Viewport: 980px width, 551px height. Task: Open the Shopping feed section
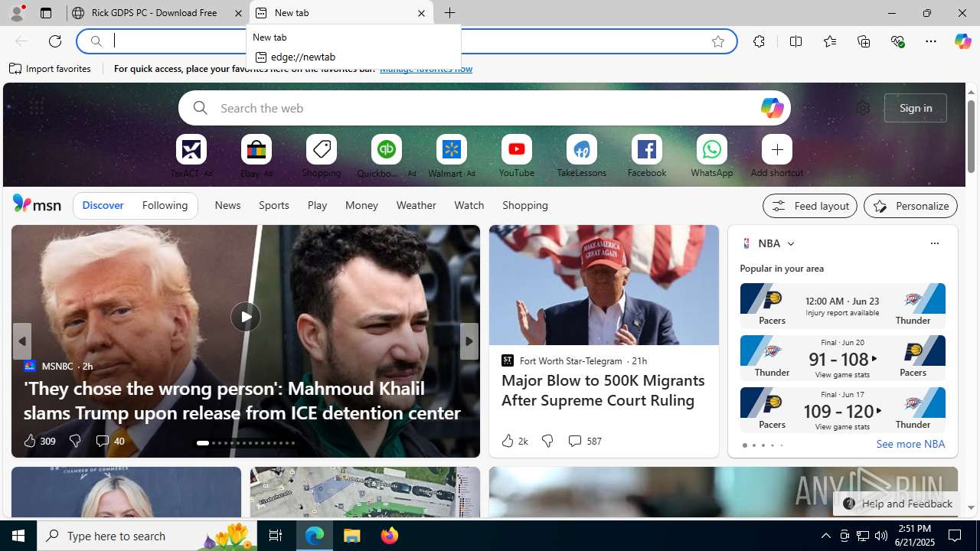point(524,205)
